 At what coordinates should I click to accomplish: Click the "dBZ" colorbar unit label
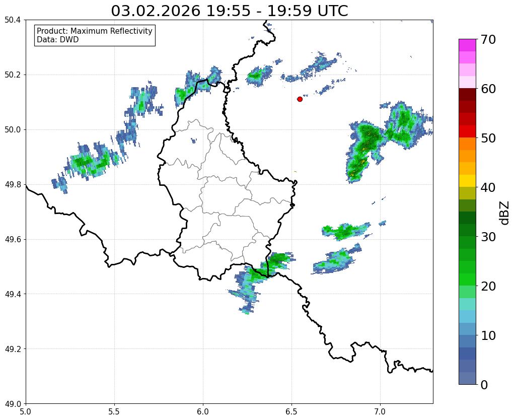click(505, 213)
